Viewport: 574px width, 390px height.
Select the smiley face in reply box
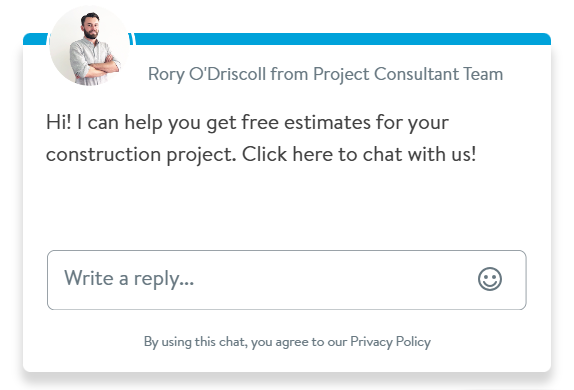[489, 279]
